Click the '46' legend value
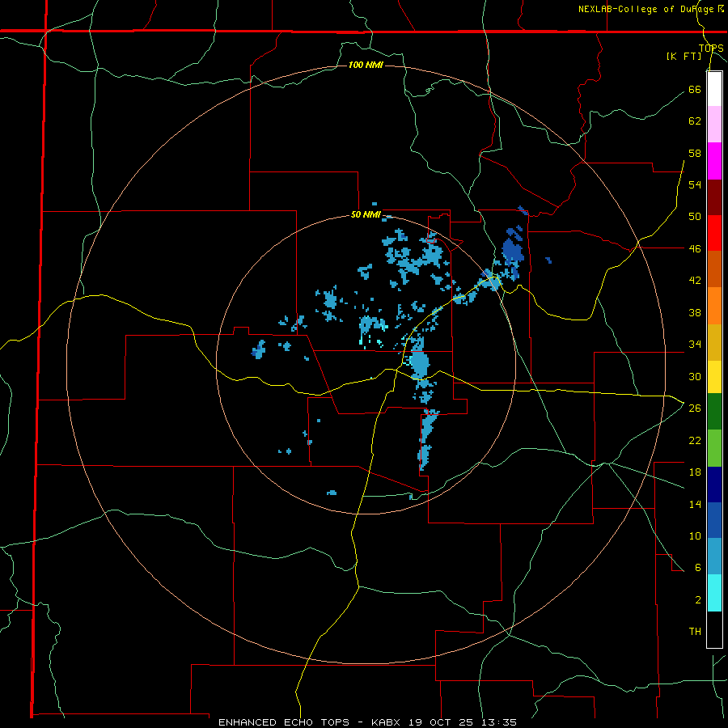 tap(695, 249)
